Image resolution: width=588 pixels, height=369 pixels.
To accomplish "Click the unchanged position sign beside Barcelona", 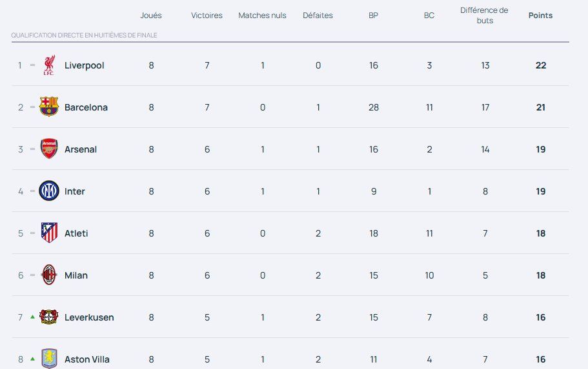I will [x=33, y=107].
